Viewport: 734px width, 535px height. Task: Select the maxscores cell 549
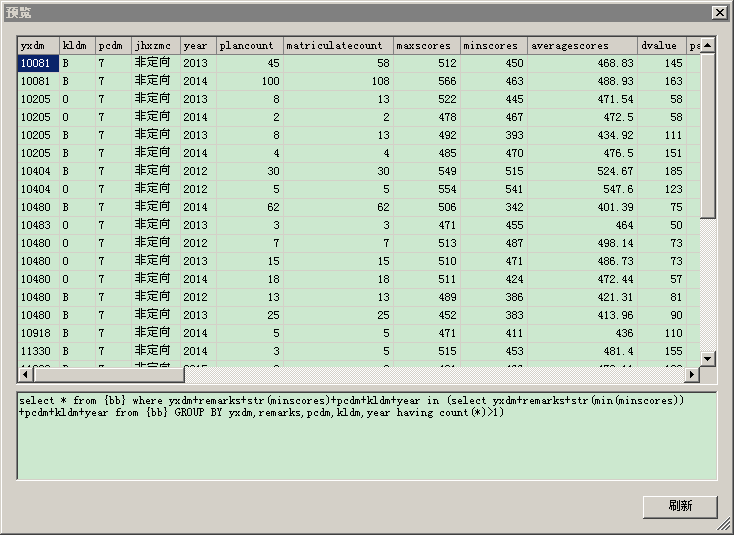(x=427, y=171)
